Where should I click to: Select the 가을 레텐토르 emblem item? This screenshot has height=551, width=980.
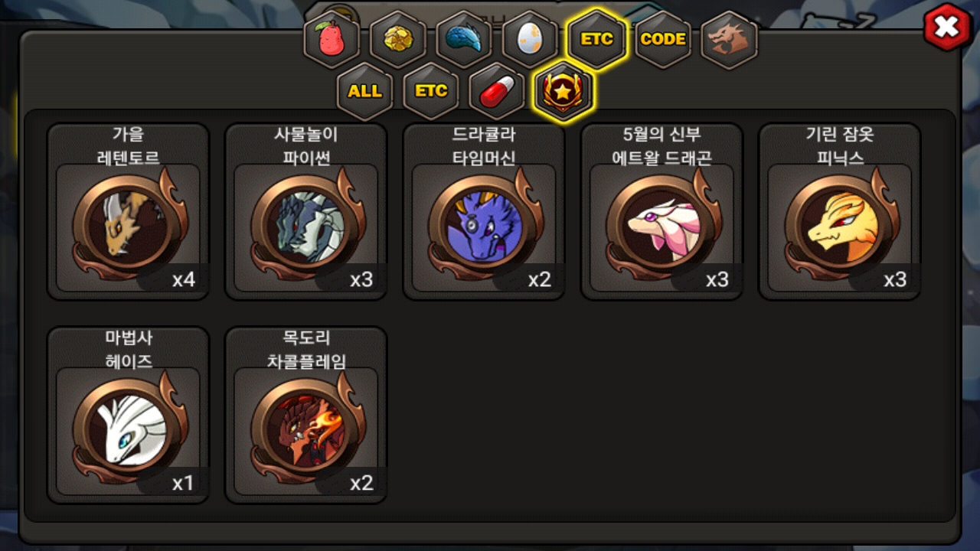[x=129, y=212]
